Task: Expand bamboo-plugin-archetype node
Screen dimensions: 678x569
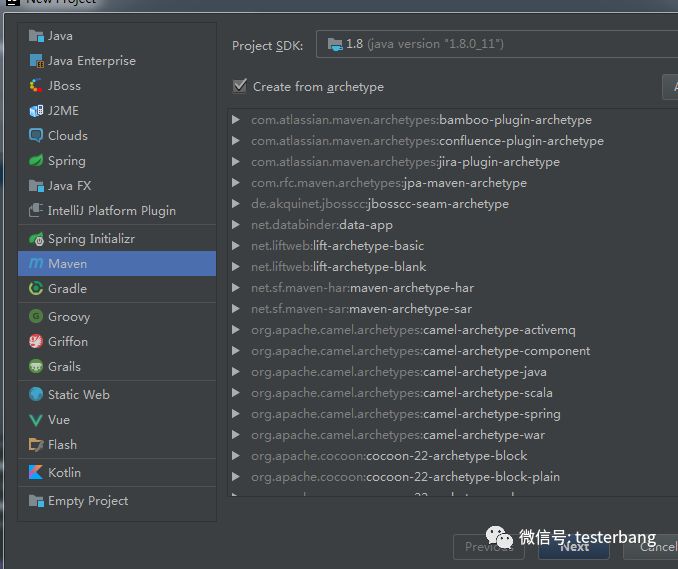Action: coord(236,120)
